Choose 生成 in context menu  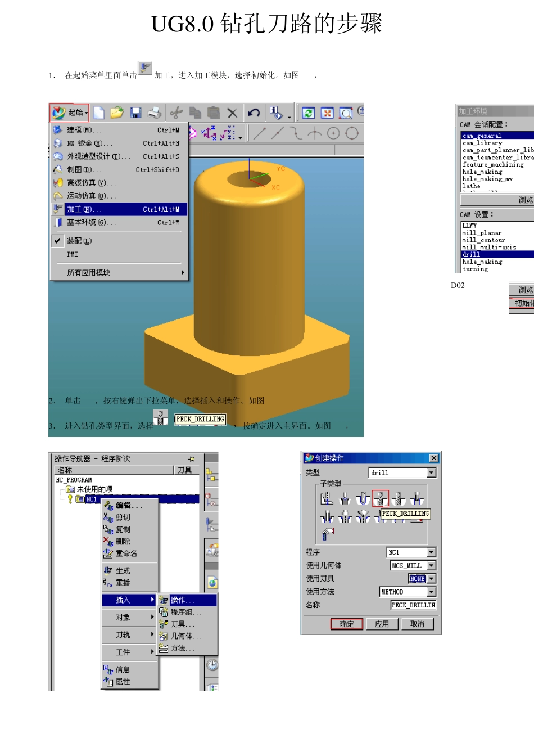click(130, 571)
